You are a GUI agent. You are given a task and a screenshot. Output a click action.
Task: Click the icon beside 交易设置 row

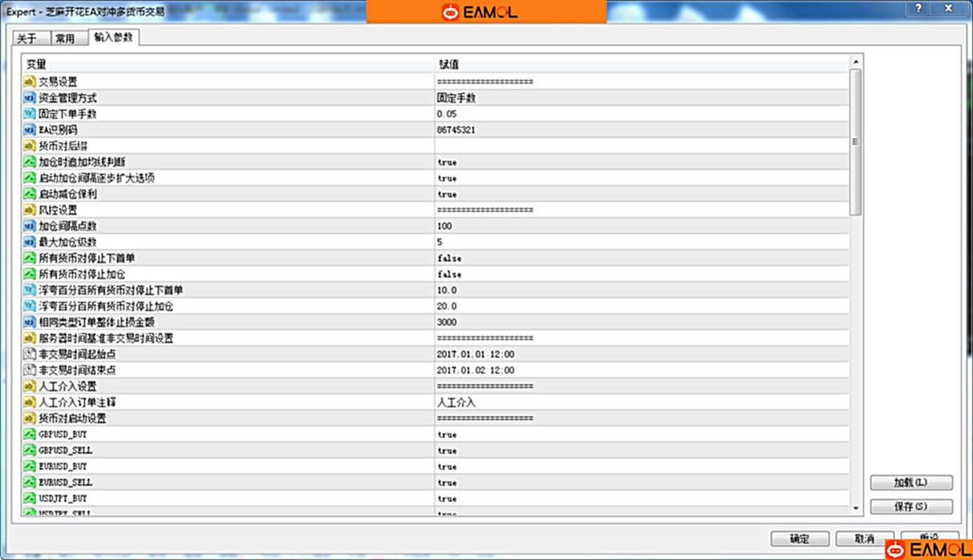(x=30, y=82)
